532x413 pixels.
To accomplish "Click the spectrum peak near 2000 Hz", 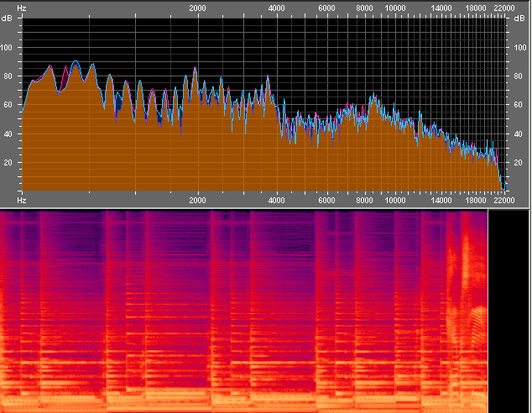I will click(195, 70).
